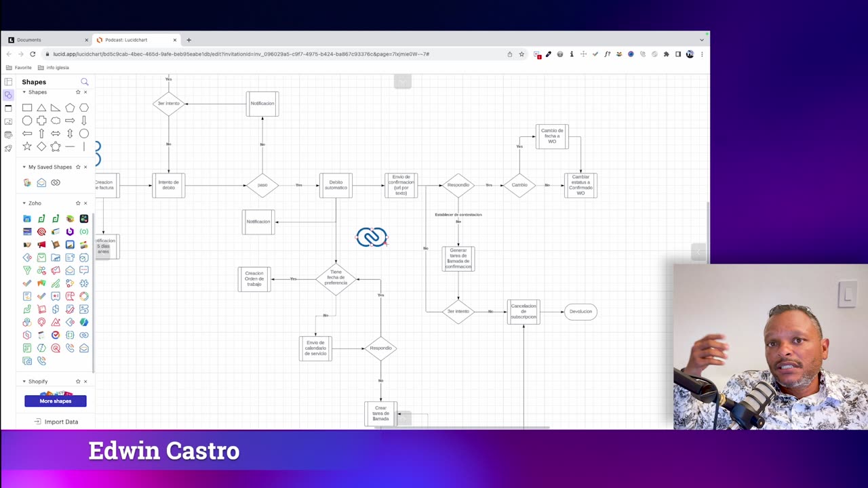Screen dimensions: 868x488
Task: Select the right arrow shape
Action: 70,121
